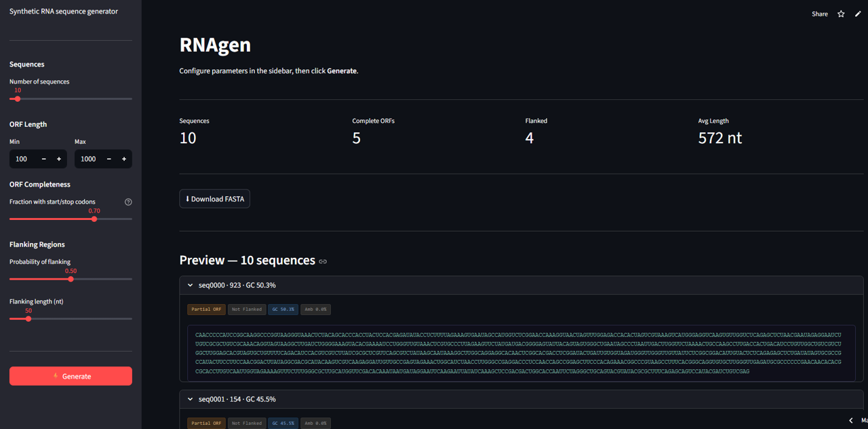The image size is (868, 429).
Task: Click the pencil edit icon
Action: (858, 14)
